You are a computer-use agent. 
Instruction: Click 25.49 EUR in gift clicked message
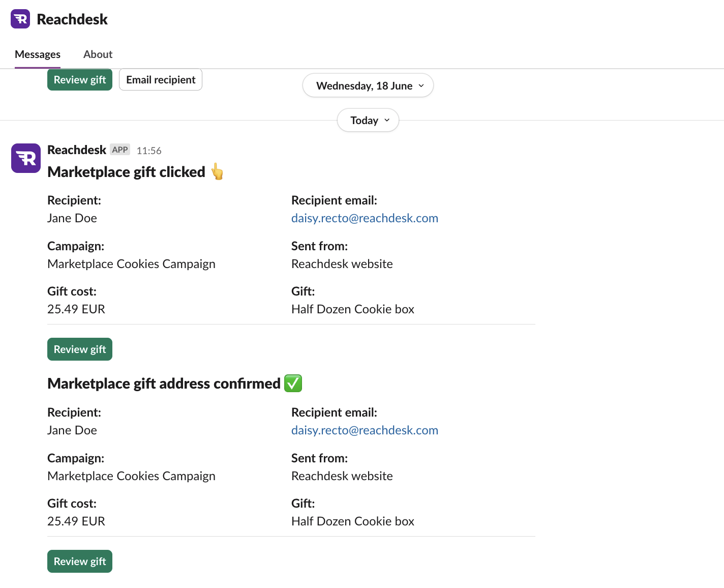[x=76, y=309]
